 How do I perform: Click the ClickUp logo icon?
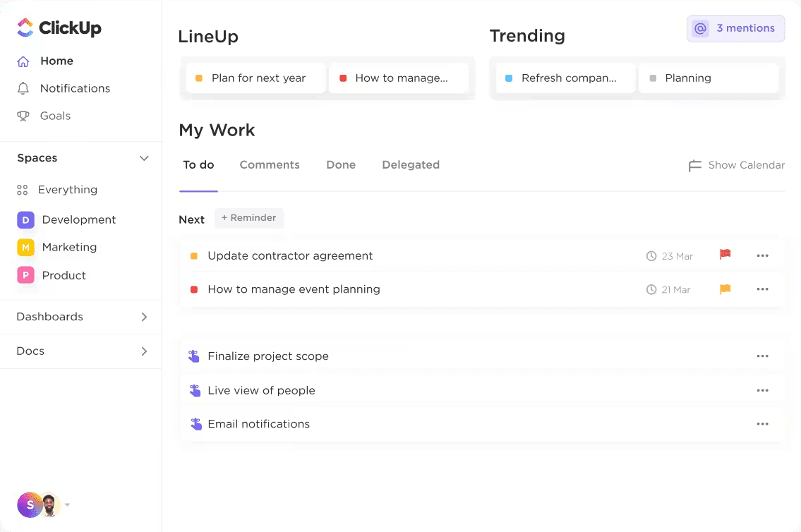pyautogui.click(x=25, y=28)
